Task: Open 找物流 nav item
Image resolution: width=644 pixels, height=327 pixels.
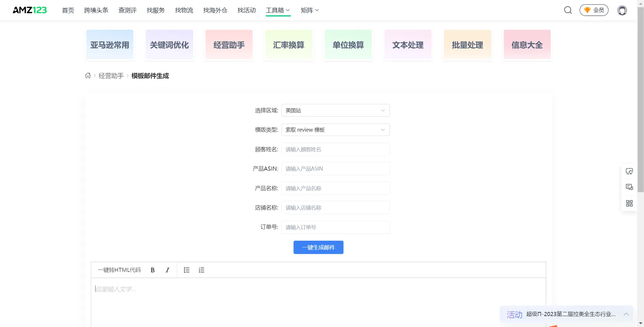Action: 184,10
